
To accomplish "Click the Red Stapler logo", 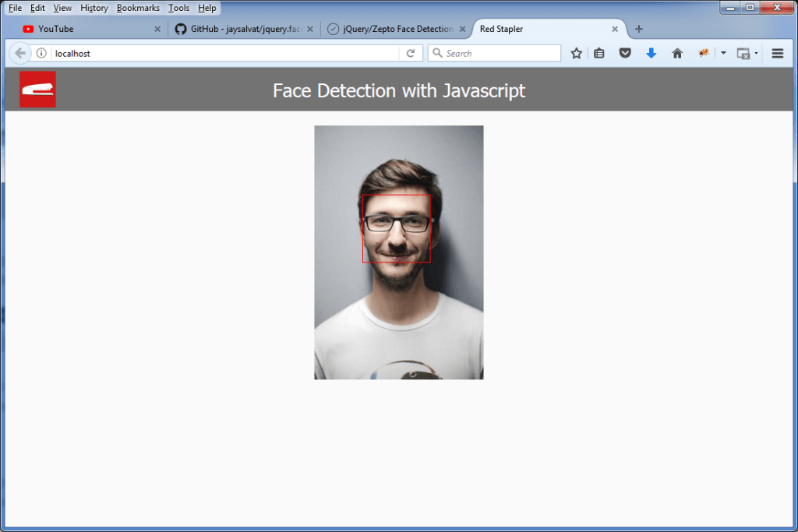I will coord(37,89).
